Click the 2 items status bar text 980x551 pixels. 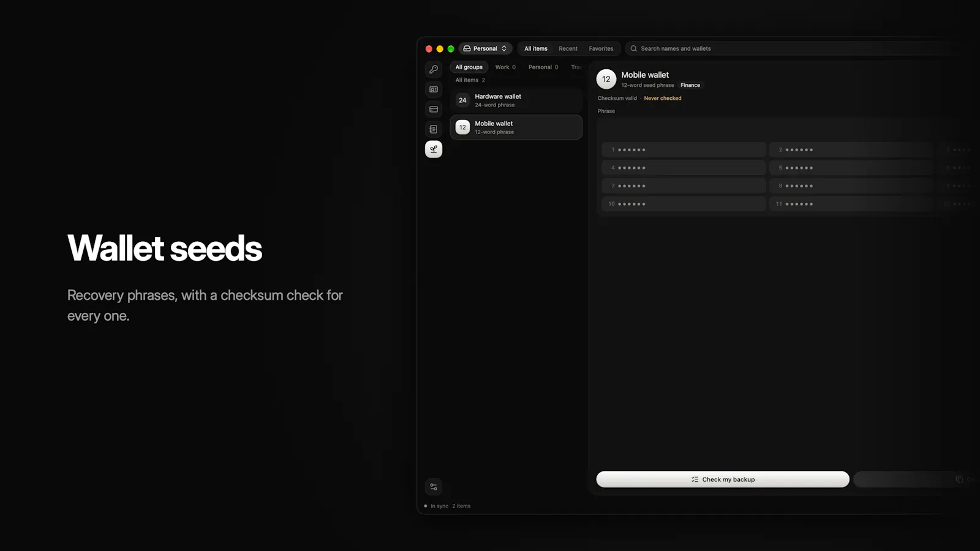click(x=461, y=506)
